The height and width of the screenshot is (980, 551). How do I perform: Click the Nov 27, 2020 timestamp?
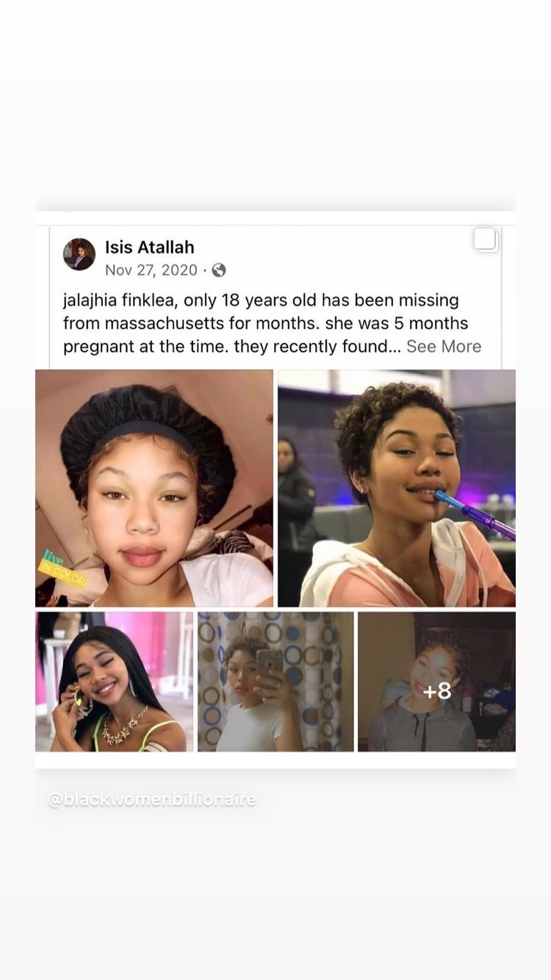point(151,270)
